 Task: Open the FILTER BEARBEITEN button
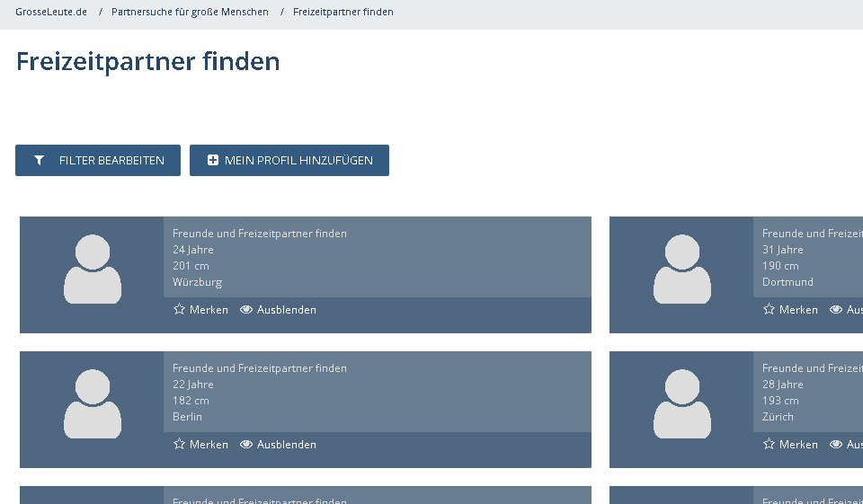98,161
